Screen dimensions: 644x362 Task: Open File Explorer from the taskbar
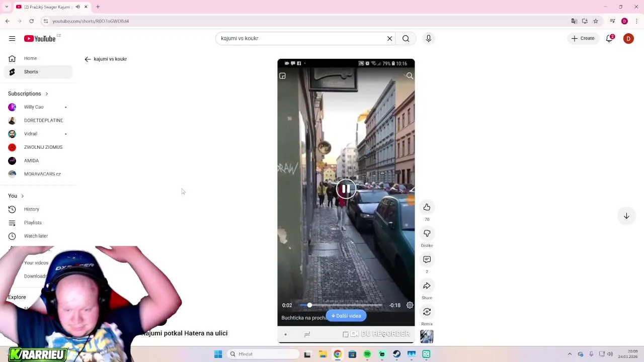(323, 354)
